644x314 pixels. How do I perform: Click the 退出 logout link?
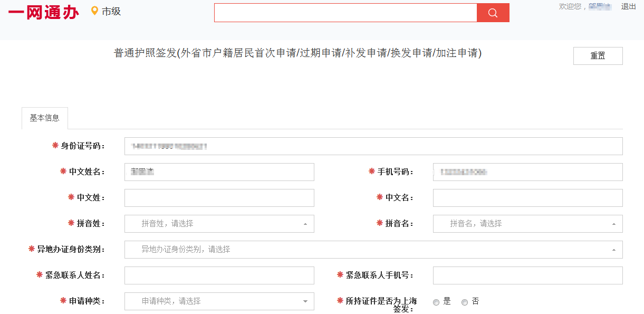pyautogui.click(x=629, y=6)
